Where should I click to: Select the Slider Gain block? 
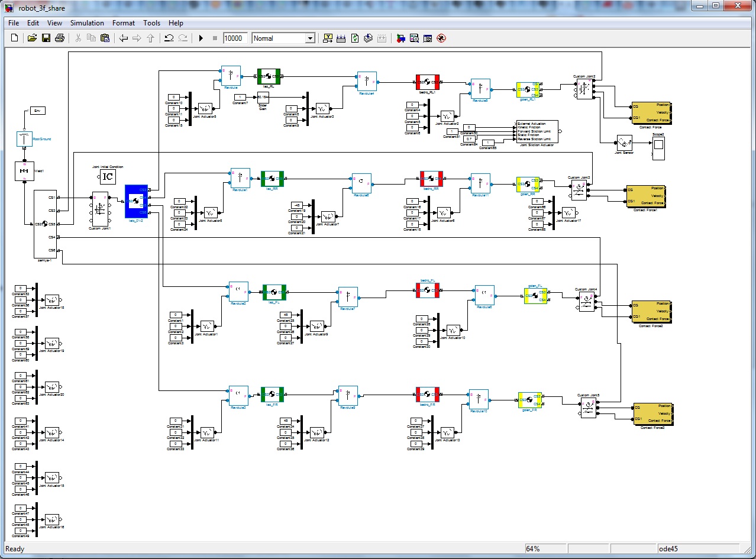pos(263,97)
